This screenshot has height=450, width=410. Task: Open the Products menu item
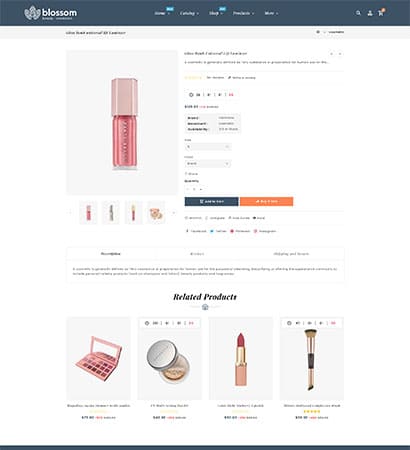coord(243,13)
